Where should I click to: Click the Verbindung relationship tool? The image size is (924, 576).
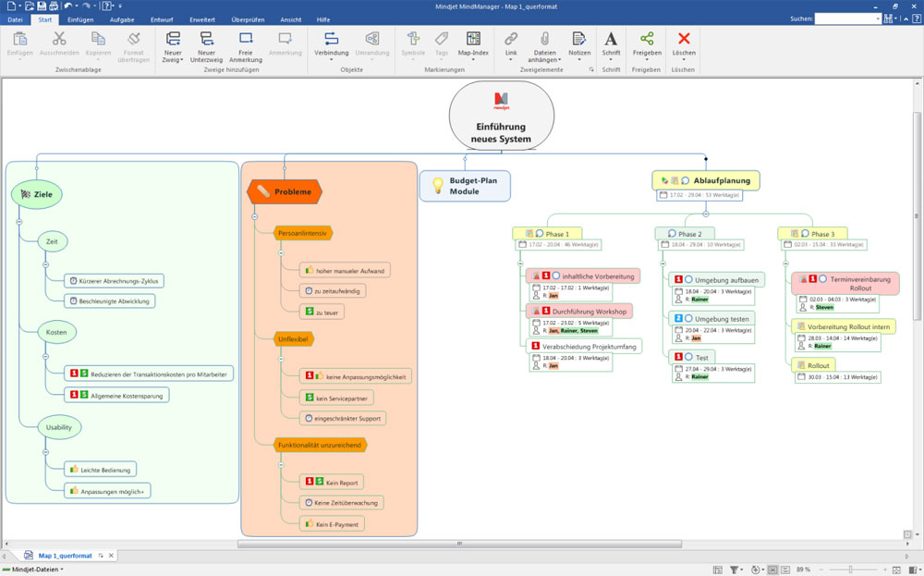coord(332,39)
